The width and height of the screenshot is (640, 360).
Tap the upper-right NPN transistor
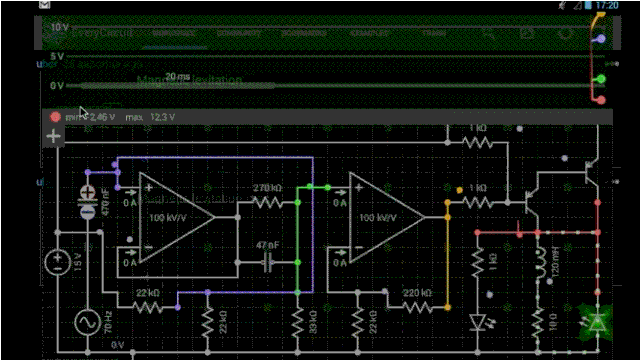[590, 172]
